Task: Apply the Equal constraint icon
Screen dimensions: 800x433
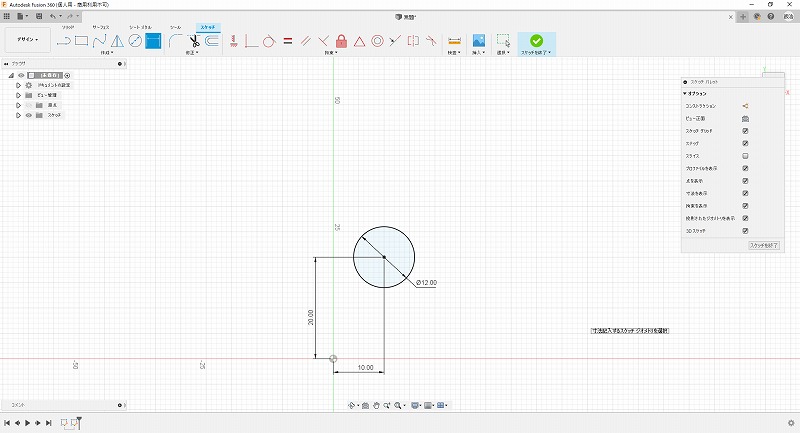Action: tap(287, 41)
